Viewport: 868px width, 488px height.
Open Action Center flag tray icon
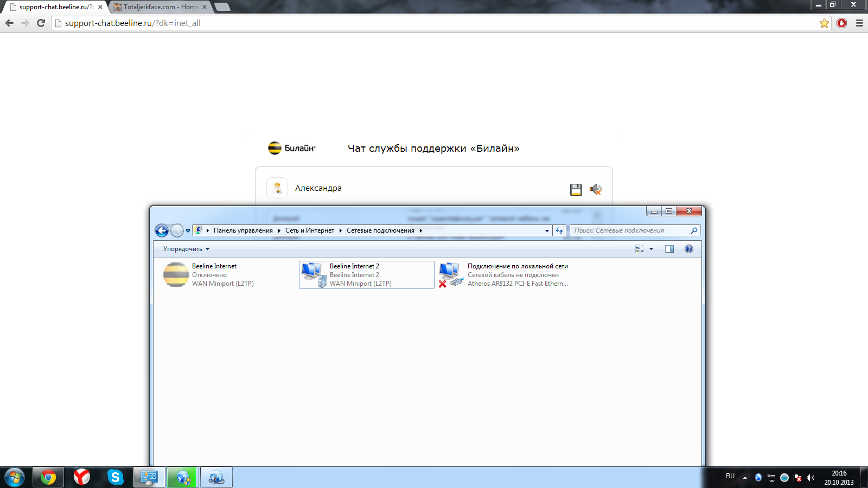797,478
